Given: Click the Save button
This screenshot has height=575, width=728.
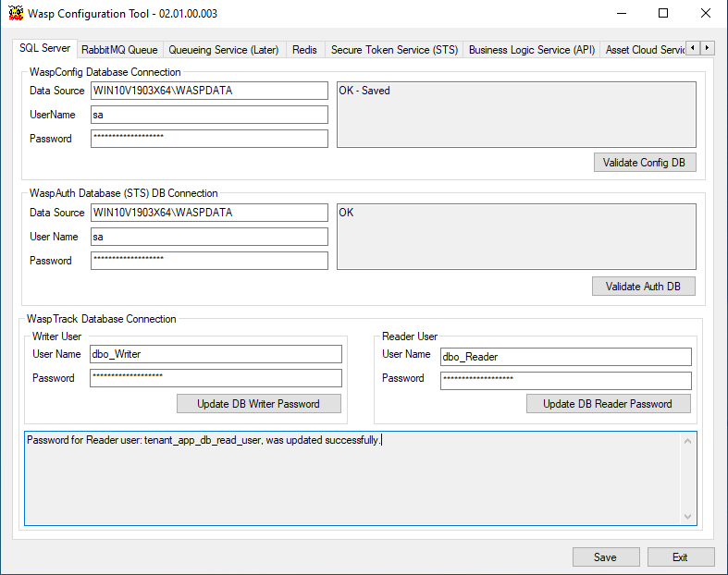Looking at the screenshot, I should (x=605, y=557).
